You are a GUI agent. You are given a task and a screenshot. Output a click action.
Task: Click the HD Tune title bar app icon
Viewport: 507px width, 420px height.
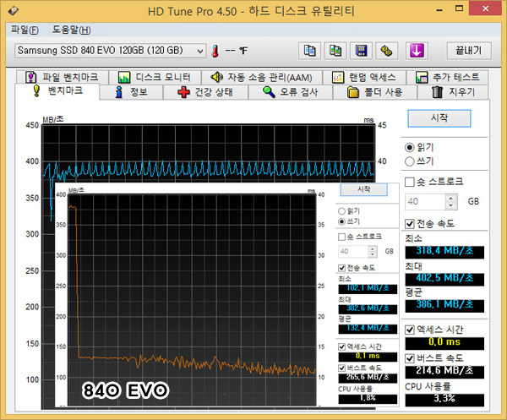coord(14,11)
